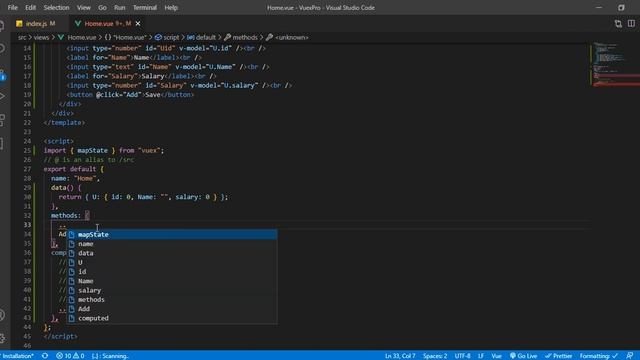Click Vue language mode selector
This screenshot has height=360, width=640.
point(496,356)
